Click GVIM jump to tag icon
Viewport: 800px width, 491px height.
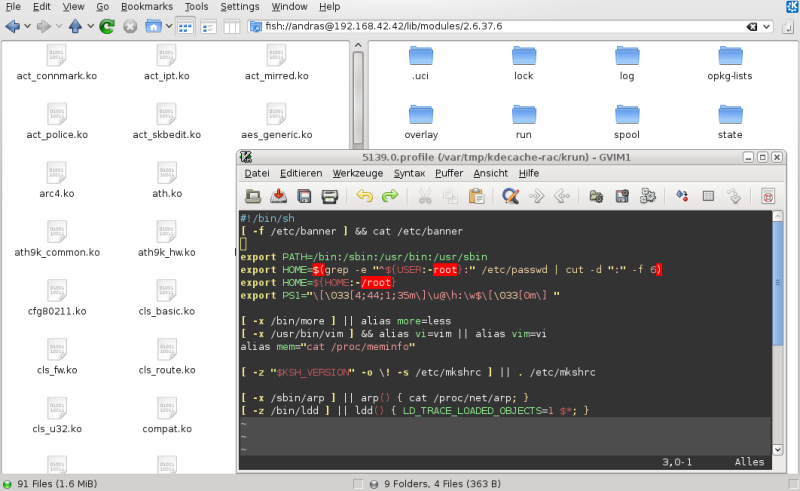coord(734,196)
